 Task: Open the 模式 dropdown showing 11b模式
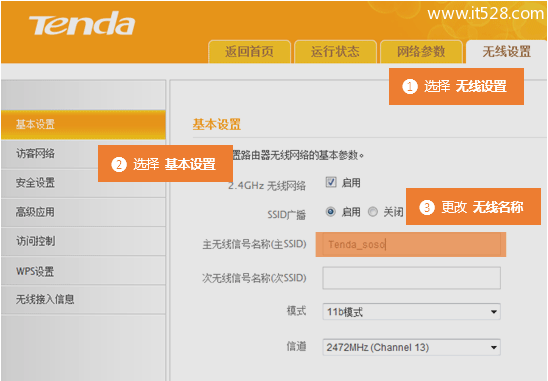(x=411, y=312)
